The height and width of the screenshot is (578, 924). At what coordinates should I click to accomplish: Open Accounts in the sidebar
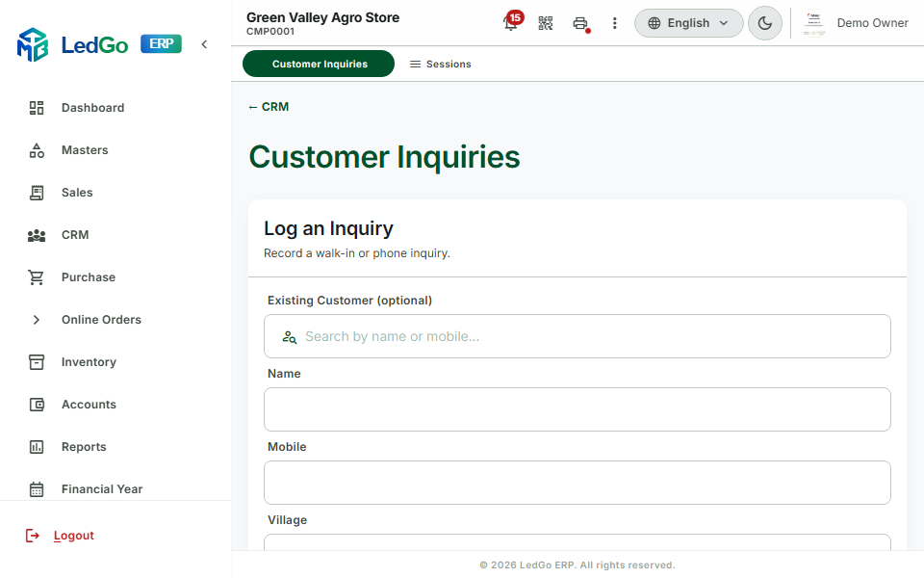click(x=89, y=405)
